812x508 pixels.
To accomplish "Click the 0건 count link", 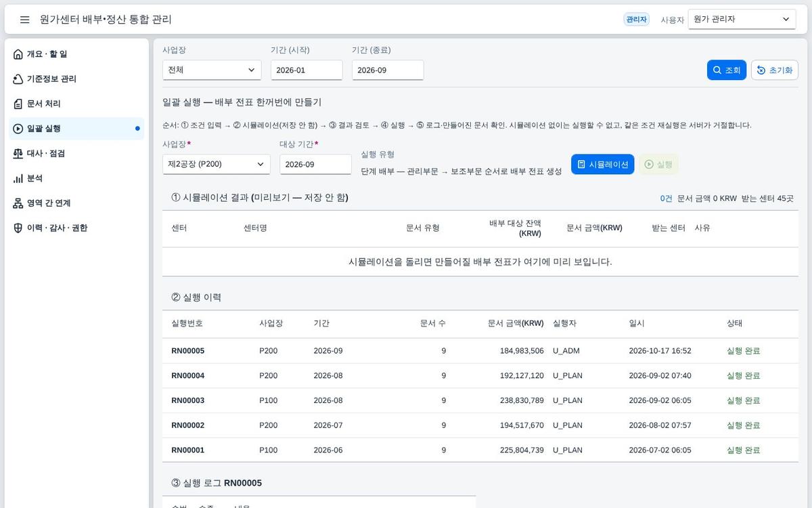I will tap(667, 198).
